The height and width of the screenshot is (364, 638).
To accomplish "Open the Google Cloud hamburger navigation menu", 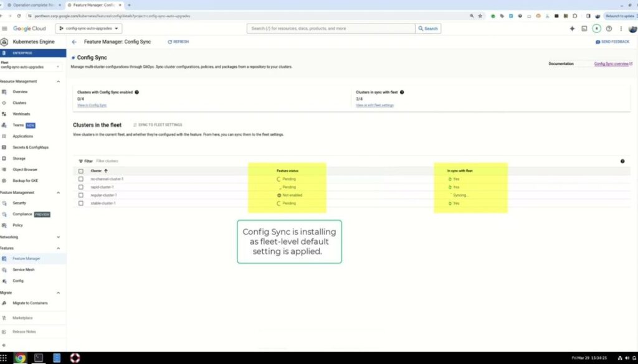I will click(4, 29).
